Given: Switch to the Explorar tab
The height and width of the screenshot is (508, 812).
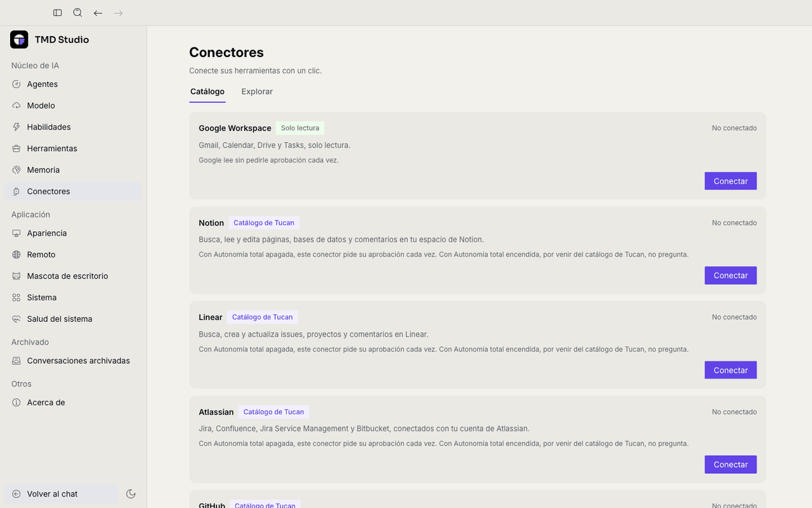Looking at the screenshot, I should tap(257, 91).
